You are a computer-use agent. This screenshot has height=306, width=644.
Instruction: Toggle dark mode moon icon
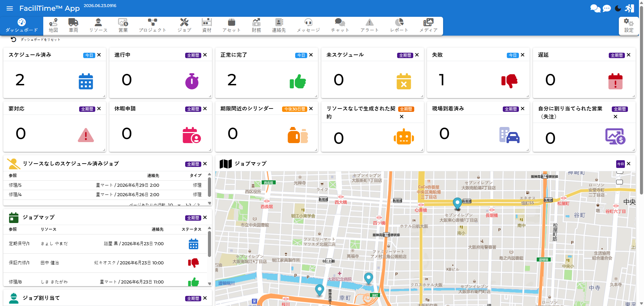point(618,8)
